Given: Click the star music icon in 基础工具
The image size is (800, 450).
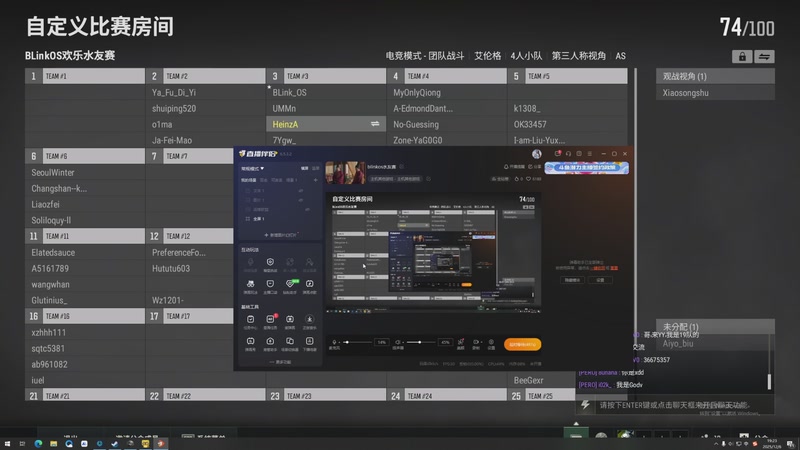Looking at the screenshot, I should tap(310, 319).
